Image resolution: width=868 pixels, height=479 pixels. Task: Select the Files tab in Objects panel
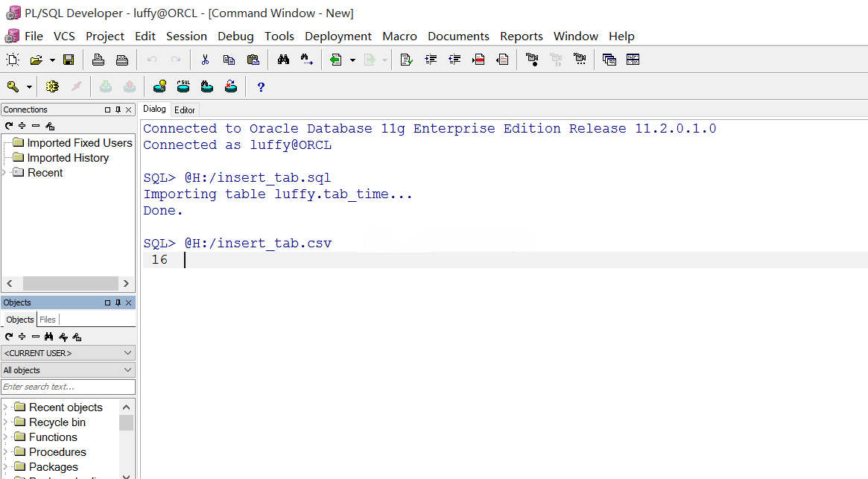48,319
